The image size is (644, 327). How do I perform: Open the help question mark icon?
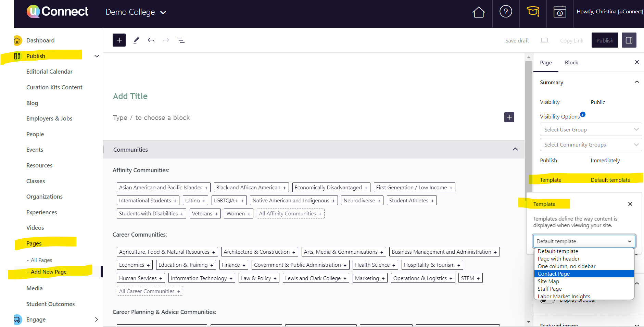pyautogui.click(x=506, y=12)
